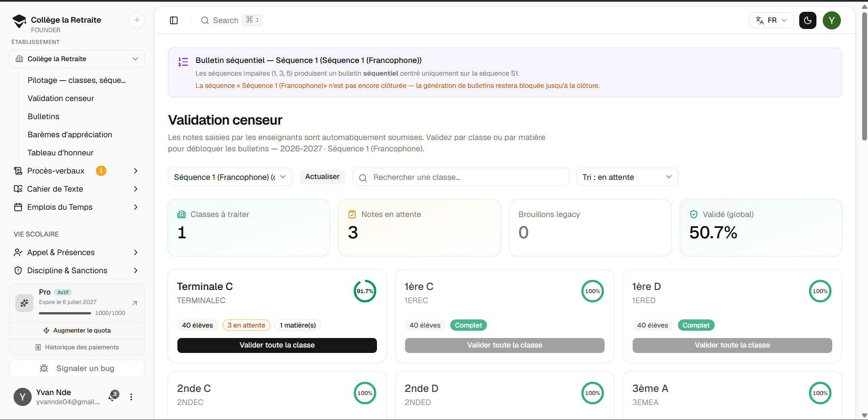Click the Terminale C 91.7% progress ring

[365, 291]
